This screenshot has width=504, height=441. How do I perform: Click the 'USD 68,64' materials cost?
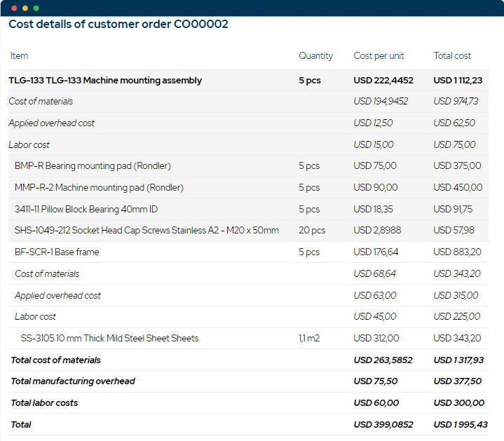click(374, 274)
